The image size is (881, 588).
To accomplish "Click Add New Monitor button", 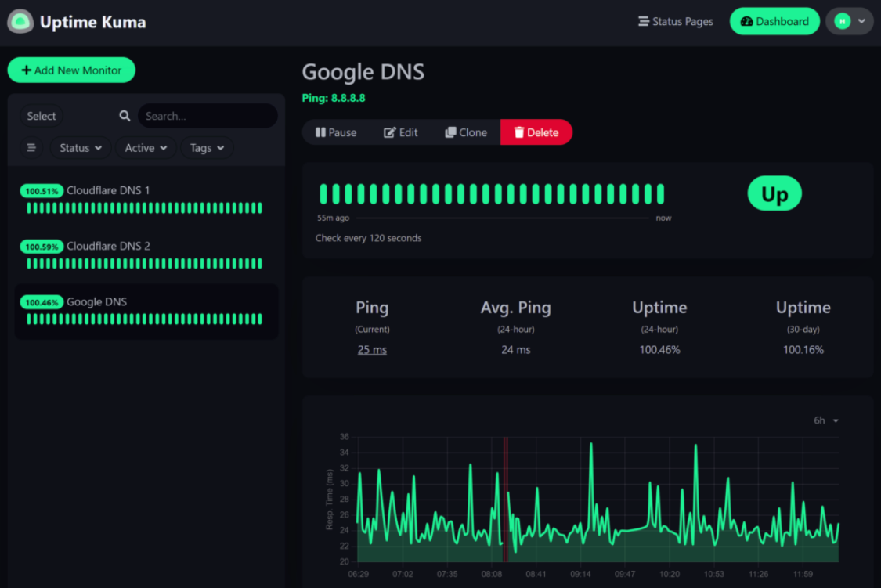I will (x=71, y=70).
